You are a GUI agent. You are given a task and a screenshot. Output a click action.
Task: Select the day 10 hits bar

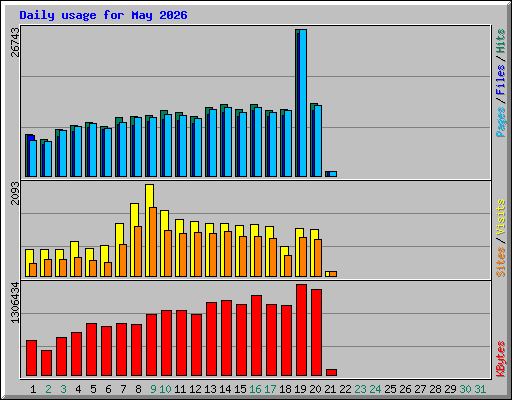(x=166, y=143)
